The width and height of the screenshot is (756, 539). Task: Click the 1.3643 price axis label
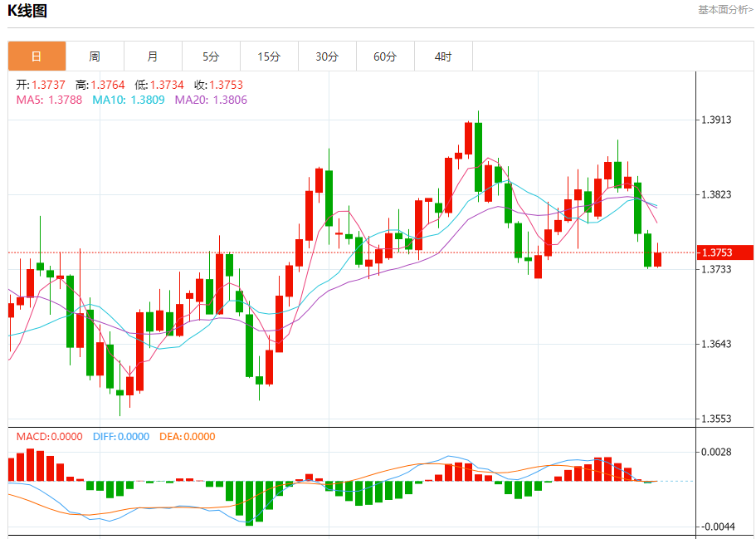717,344
